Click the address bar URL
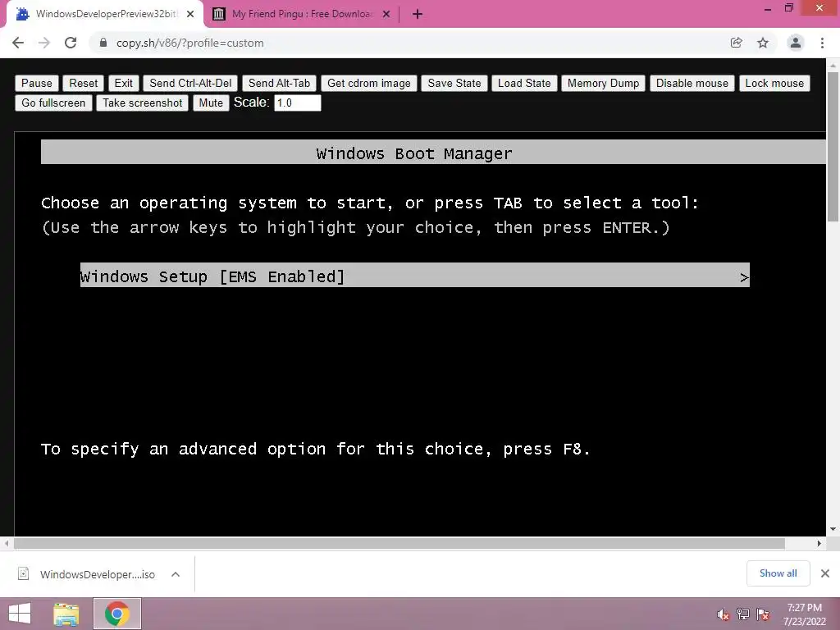 189,43
